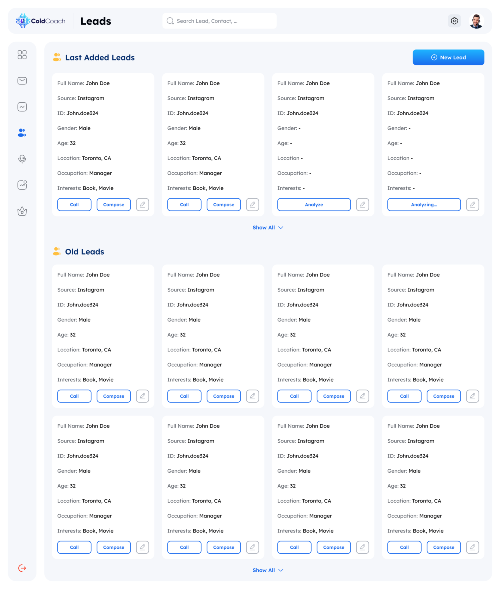Select the leads people icon in sidebar
Screen dimensions: 500x589
tap(22, 133)
